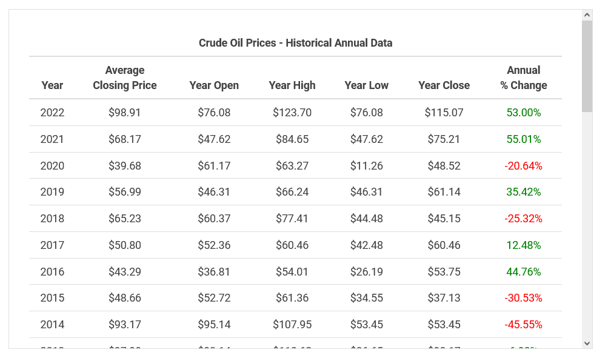Click the -20.64% change for 2020
This screenshot has width=608, height=364.
(x=524, y=165)
